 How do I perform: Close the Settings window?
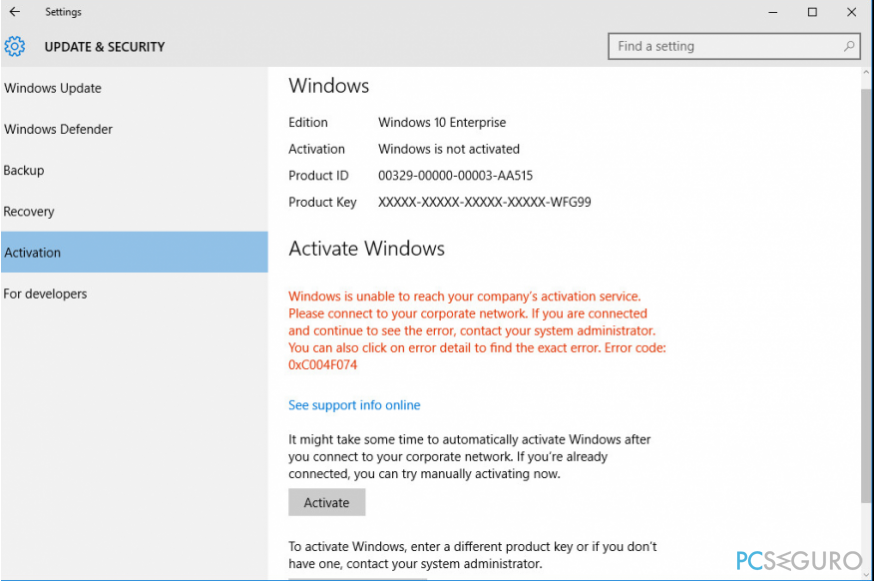851,12
